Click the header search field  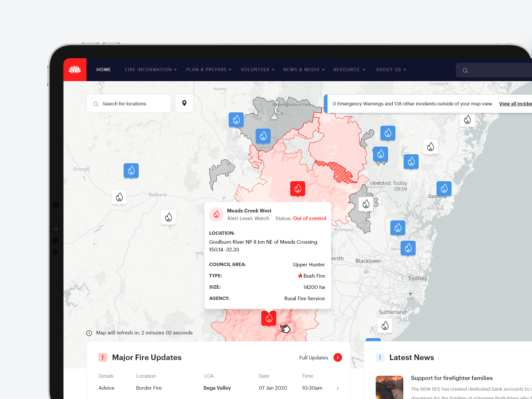[494, 70]
